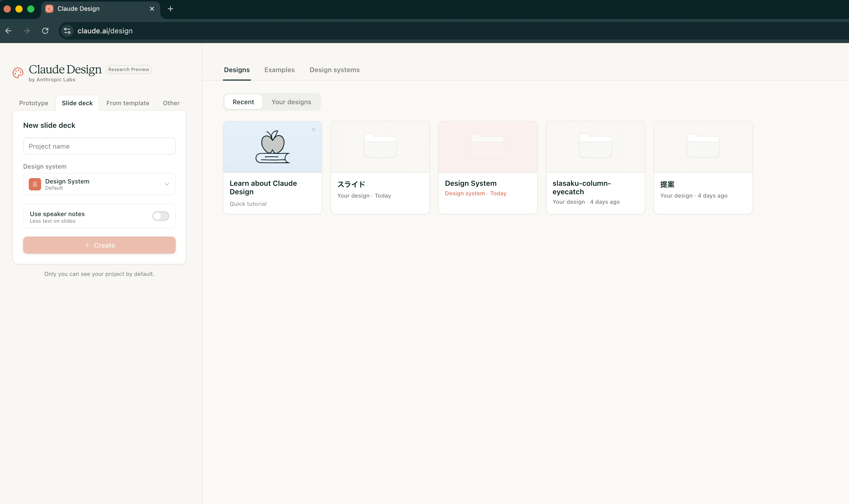The height and width of the screenshot is (504, 849).
Task: Click the address bar URL claude.ai/design
Action: tap(105, 31)
